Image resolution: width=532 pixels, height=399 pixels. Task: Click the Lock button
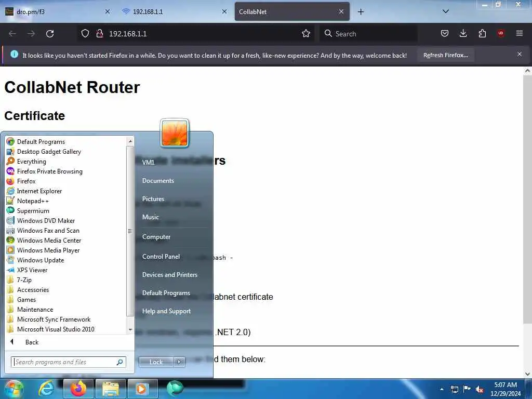pyautogui.click(x=156, y=362)
